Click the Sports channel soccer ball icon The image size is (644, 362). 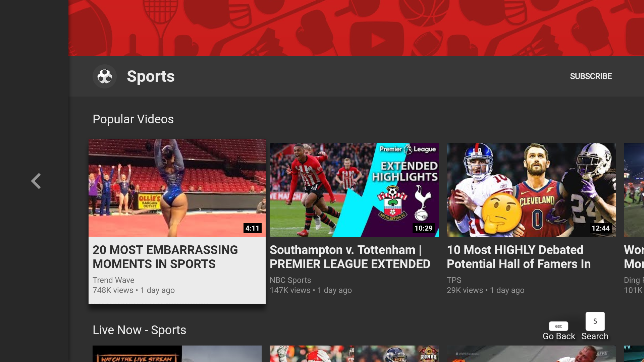[x=104, y=76]
